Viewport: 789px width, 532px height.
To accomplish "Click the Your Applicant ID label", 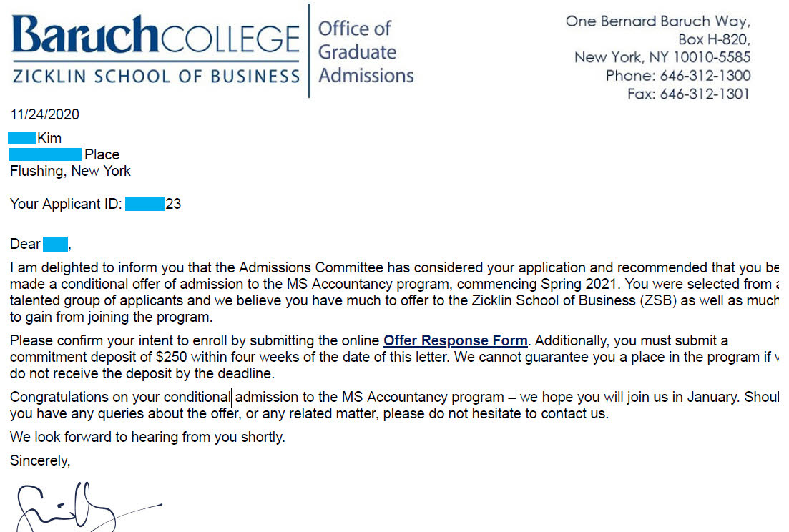I will (x=66, y=205).
